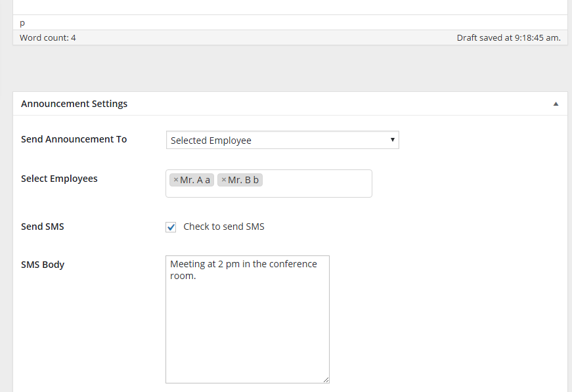Remove Mr. B b with the × icon
This screenshot has height=392, width=572.
pos(224,180)
